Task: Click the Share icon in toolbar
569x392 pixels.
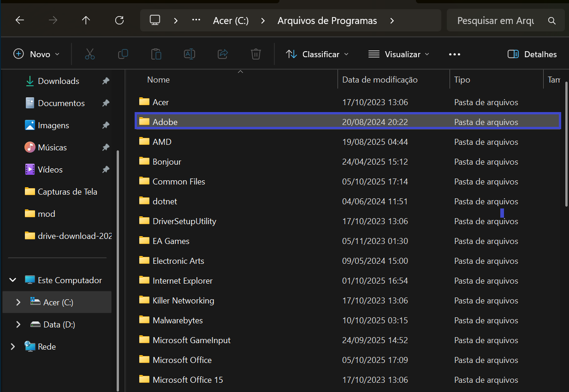Action: (x=223, y=54)
